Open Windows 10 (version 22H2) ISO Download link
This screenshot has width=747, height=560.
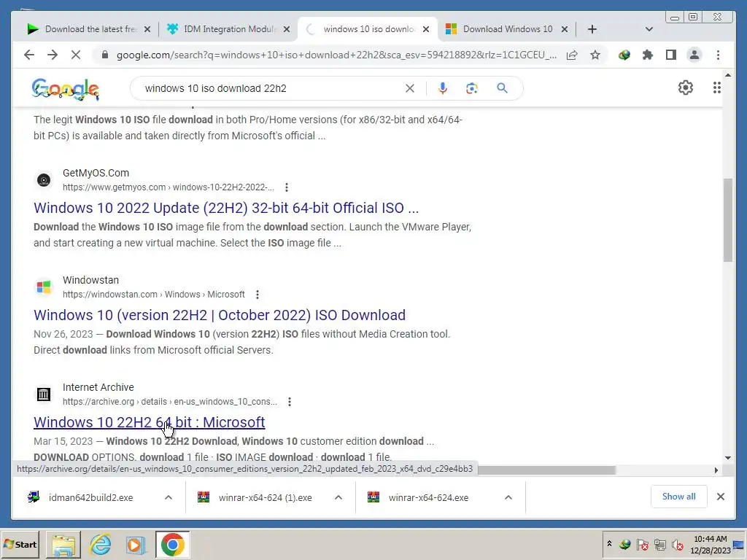tap(220, 315)
